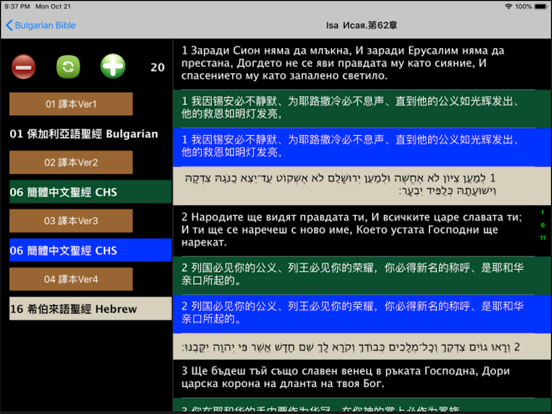Open the 04 譯本Ver4 version selector
This screenshot has width=552, height=414.
pos(71,279)
